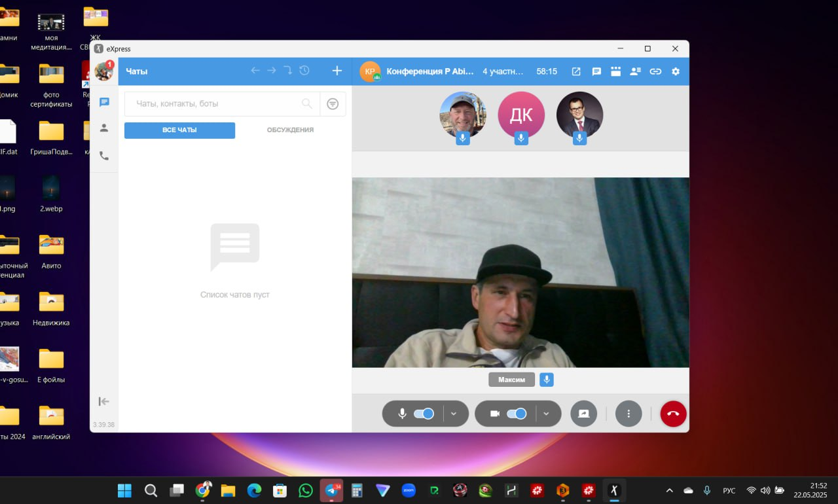This screenshot has height=504, width=838.
Task: Open the Calls section in the sidebar
Action: (x=104, y=156)
